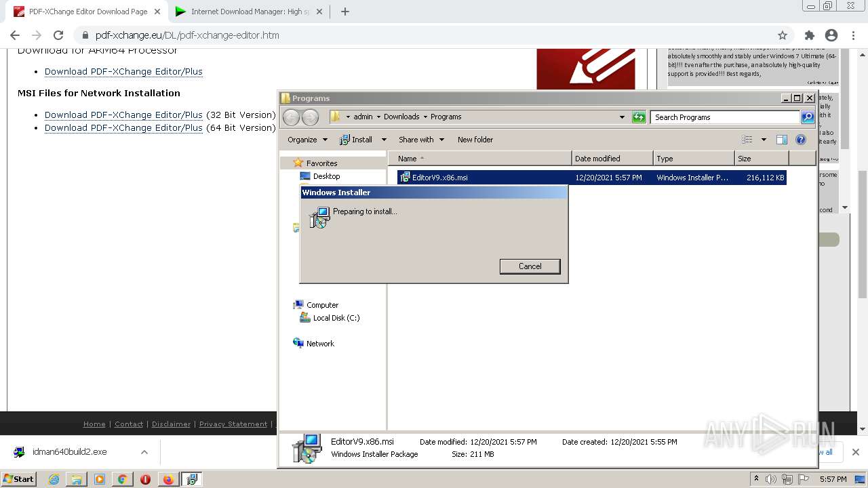Viewport: 868px width, 488px height.
Task: Open Explorer help question-mark icon
Action: click(801, 140)
